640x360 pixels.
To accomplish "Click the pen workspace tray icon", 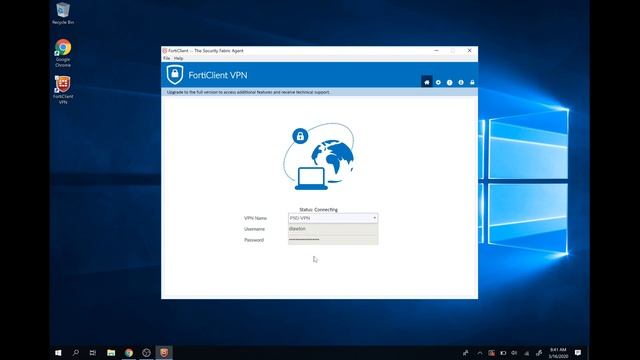I will coord(539,353).
